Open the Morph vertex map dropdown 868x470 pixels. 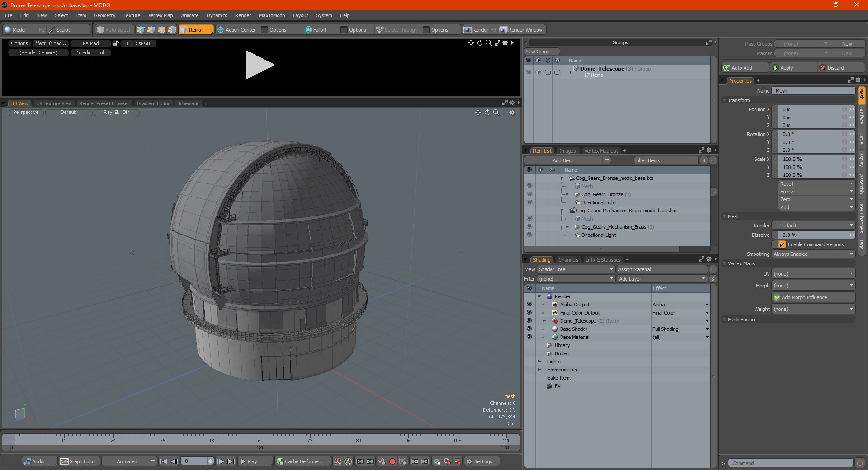pos(813,286)
